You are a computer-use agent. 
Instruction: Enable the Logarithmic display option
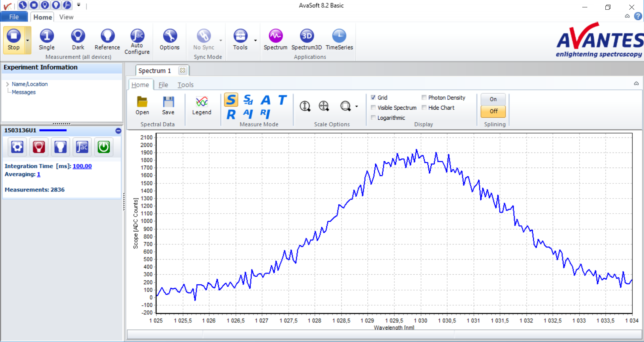click(x=373, y=118)
